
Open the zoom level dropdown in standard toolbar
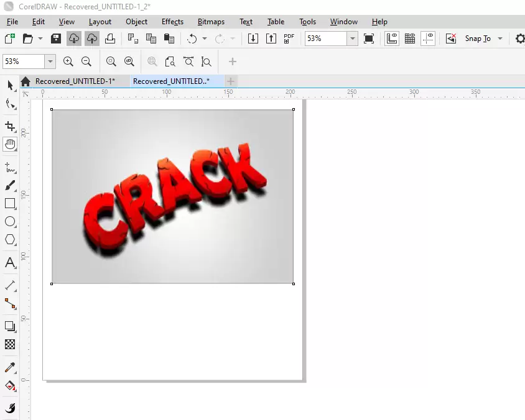[353, 39]
